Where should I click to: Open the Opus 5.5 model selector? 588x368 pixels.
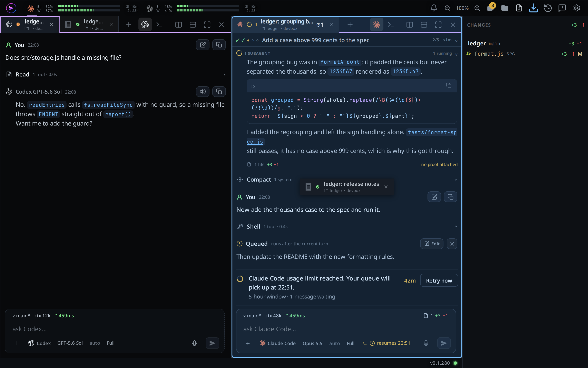312,343
